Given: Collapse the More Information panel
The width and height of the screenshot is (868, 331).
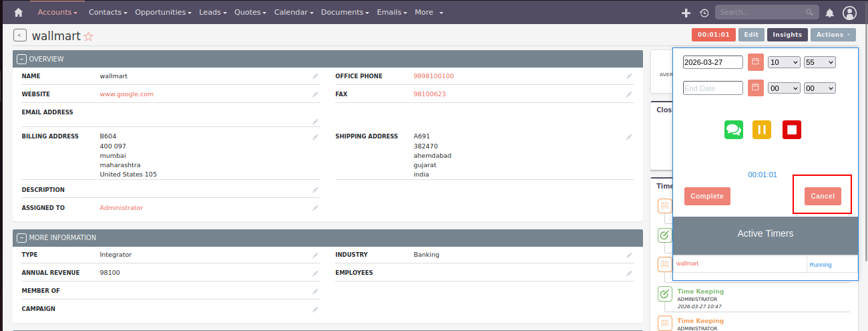Looking at the screenshot, I should coord(21,237).
